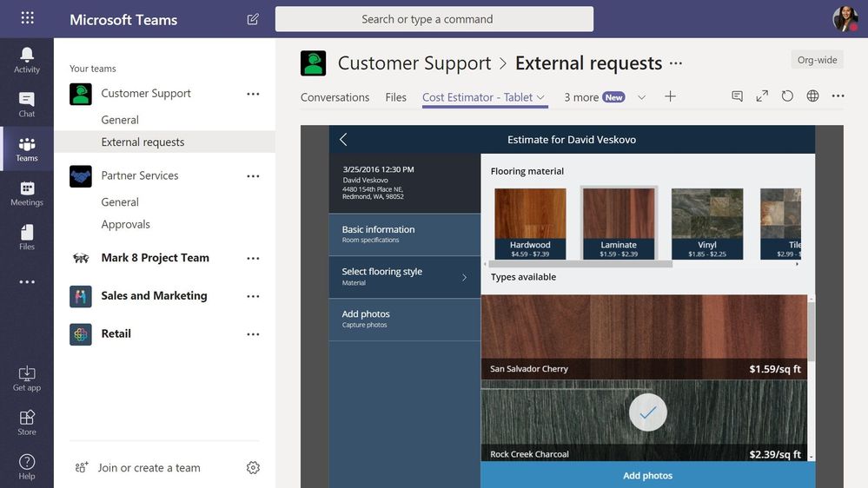Screen dimensions: 868x488
Task: Go back with arrow in estimate header
Action: point(343,140)
